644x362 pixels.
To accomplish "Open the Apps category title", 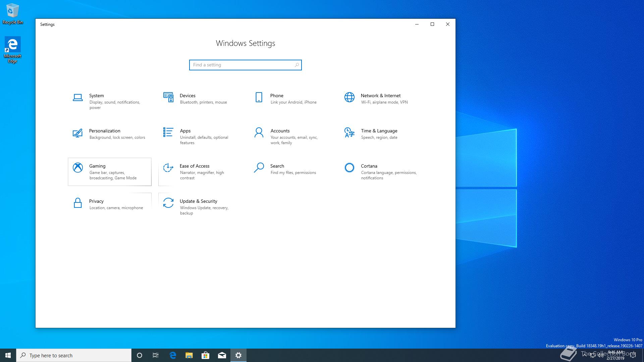I will (185, 131).
